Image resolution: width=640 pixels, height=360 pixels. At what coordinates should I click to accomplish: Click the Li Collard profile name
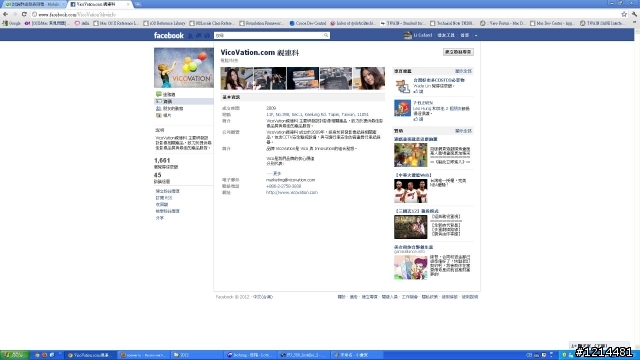pos(422,36)
